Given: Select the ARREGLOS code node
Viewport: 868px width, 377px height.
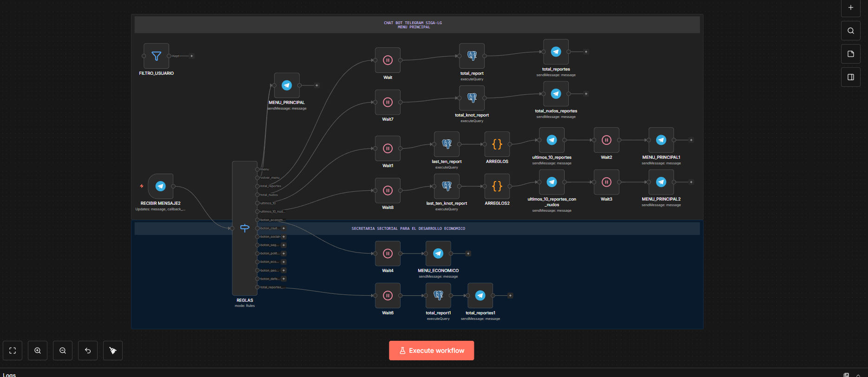Looking at the screenshot, I should 497,144.
